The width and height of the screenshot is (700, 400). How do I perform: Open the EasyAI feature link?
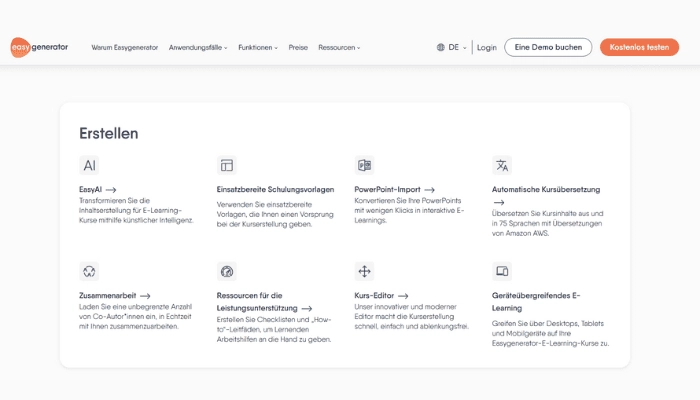pyautogui.click(x=91, y=189)
